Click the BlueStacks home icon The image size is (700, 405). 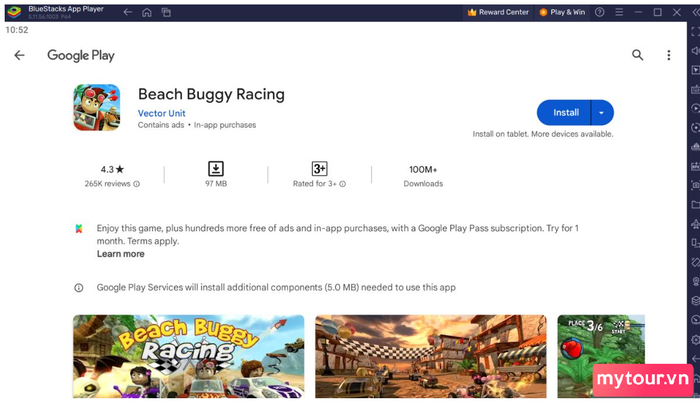click(x=146, y=12)
